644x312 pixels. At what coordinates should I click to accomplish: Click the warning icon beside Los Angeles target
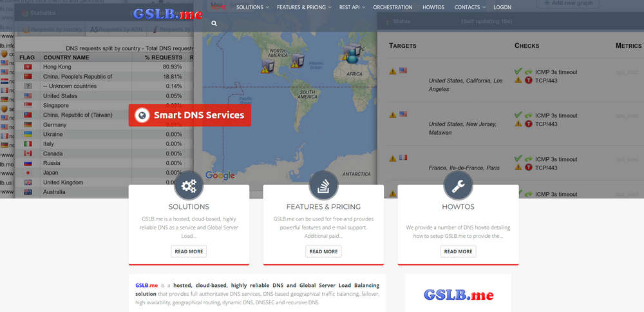point(393,71)
